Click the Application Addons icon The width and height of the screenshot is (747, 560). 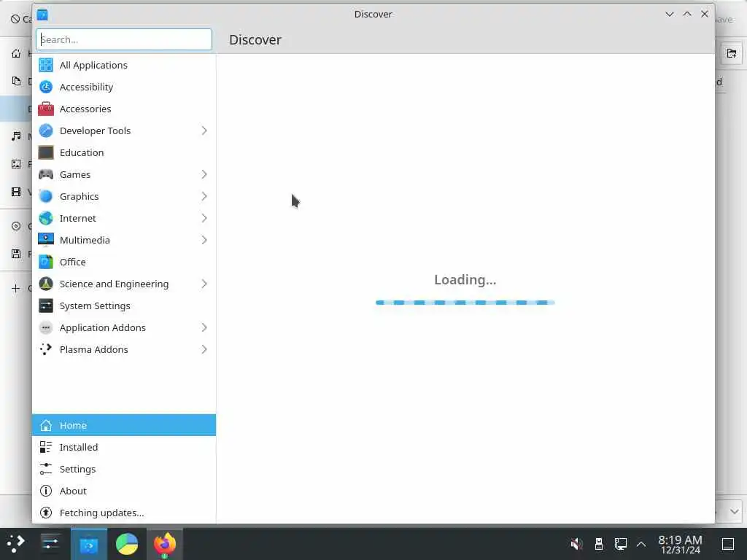[x=46, y=327]
